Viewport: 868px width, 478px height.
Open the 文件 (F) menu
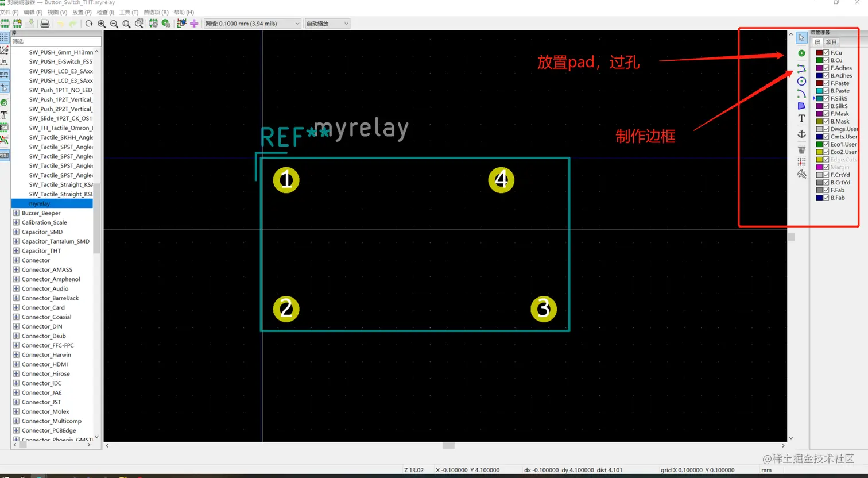9,12
